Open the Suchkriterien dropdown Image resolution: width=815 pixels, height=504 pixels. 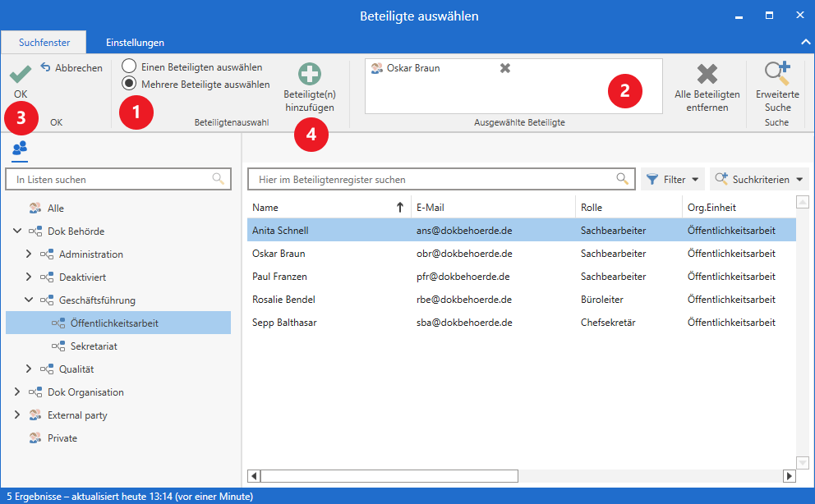[760, 179]
